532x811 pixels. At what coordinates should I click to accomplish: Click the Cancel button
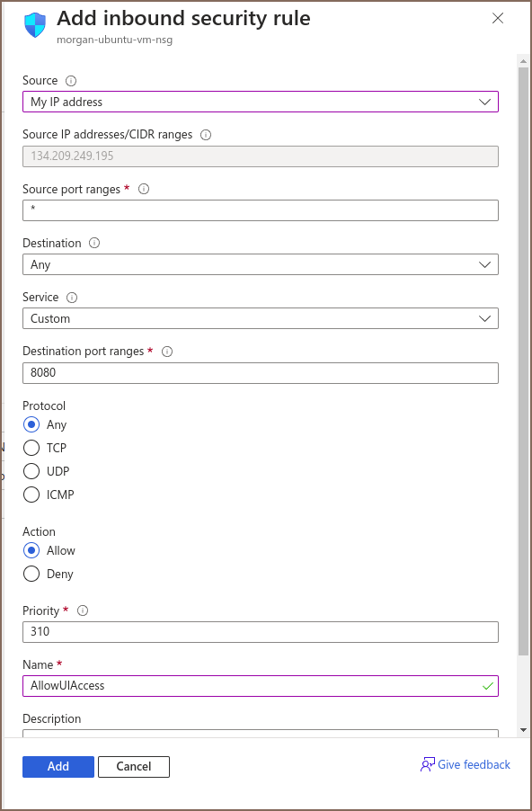[x=134, y=767]
